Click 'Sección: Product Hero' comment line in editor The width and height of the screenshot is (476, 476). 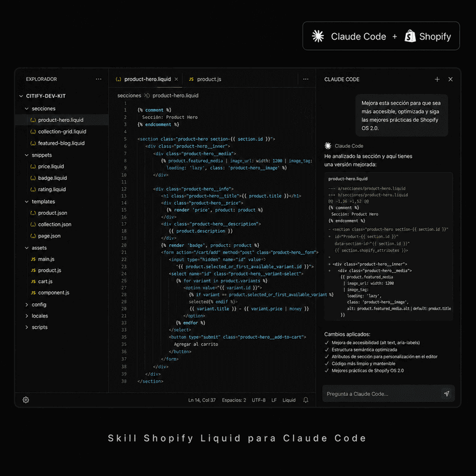click(170, 117)
